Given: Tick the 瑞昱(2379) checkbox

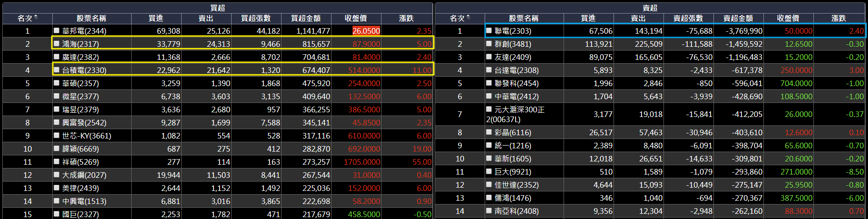Looking at the screenshot, I should (56, 109).
